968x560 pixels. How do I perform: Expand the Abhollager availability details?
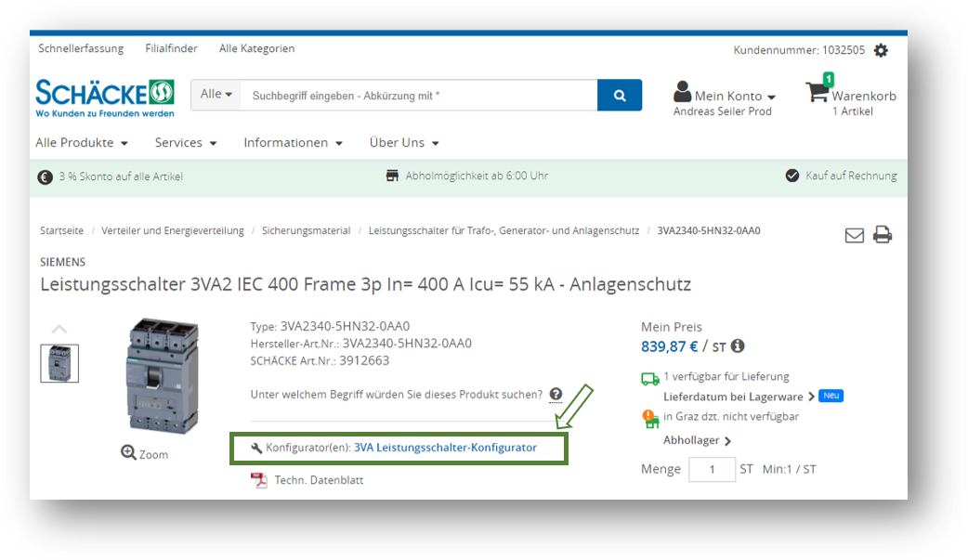[697, 440]
